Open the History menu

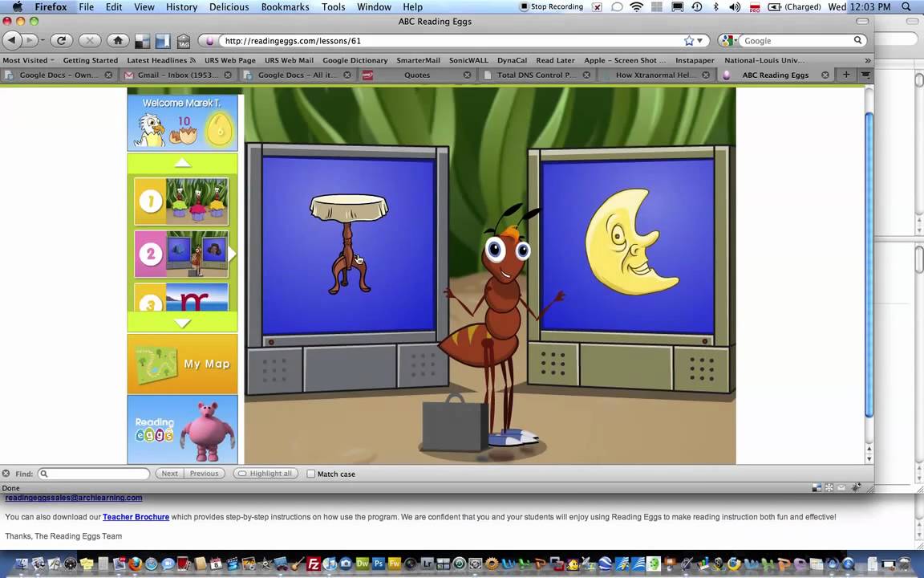pyautogui.click(x=181, y=7)
